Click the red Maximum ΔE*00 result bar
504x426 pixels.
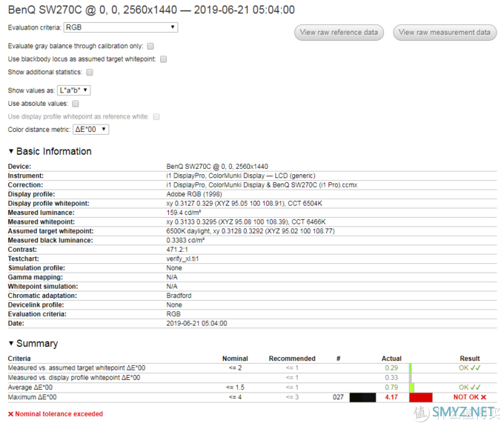point(421,397)
